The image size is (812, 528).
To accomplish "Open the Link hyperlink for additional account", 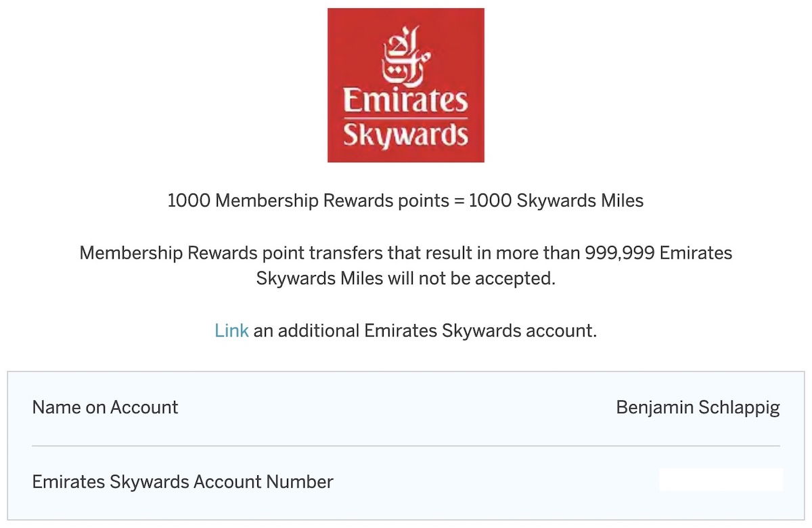I will [x=231, y=331].
